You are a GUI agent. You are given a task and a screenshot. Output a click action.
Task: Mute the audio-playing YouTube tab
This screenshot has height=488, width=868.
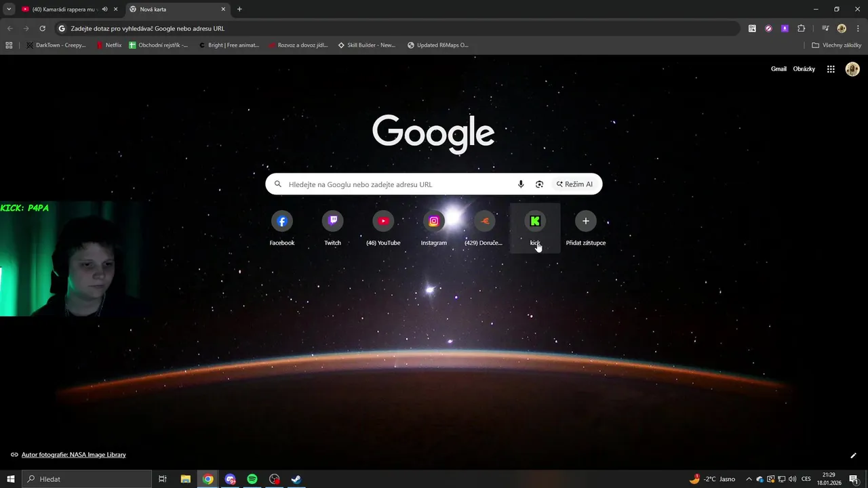[104, 9]
